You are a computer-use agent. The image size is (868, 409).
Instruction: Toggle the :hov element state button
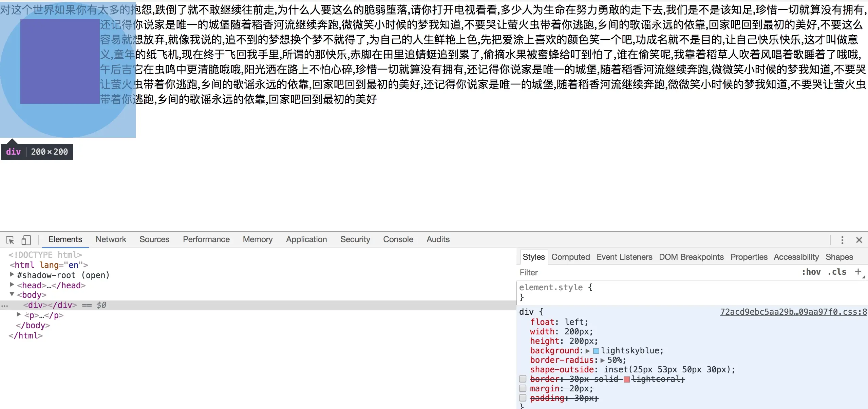(x=811, y=272)
